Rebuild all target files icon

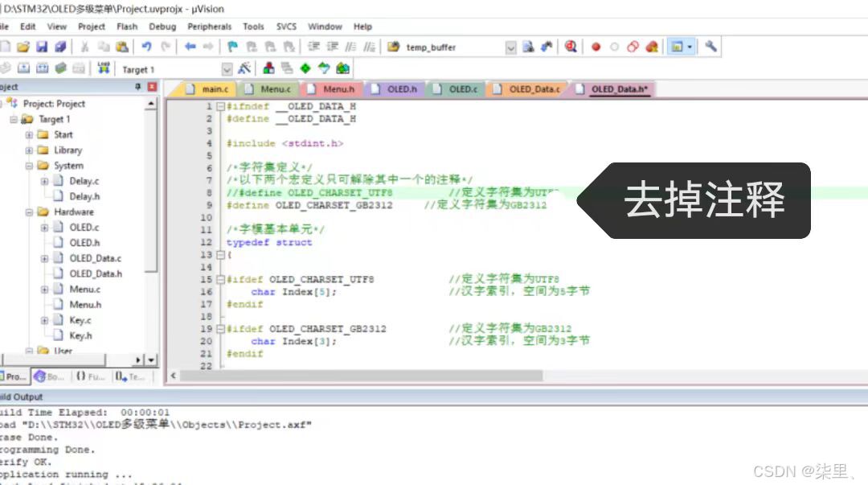[42, 68]
